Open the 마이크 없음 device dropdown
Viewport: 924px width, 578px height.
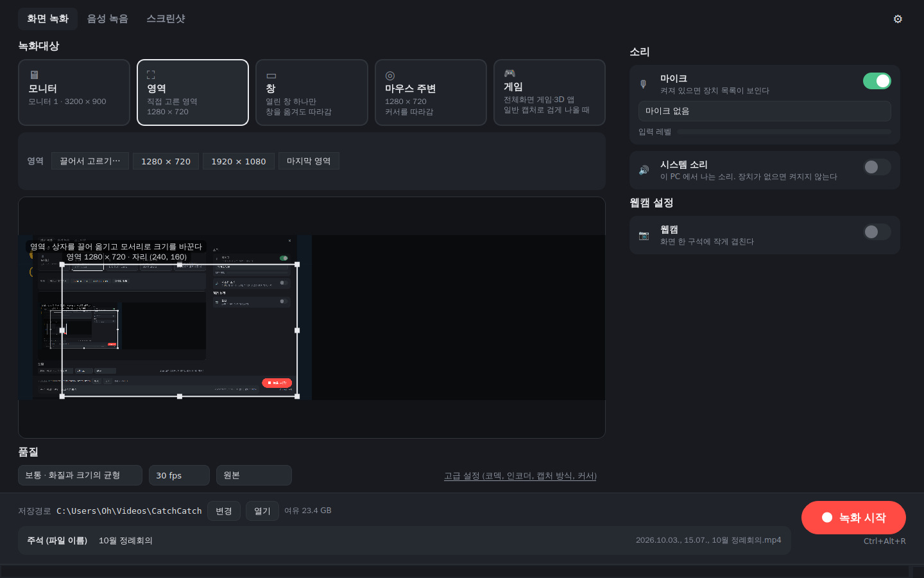(x=764, y=111)
